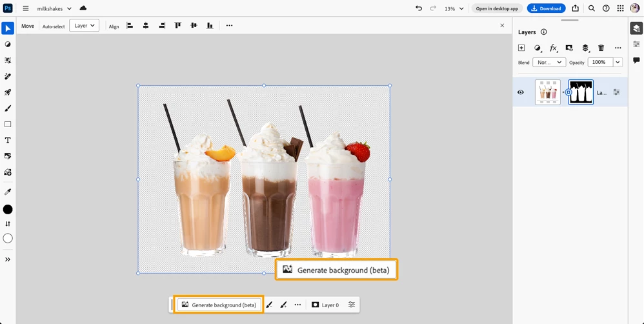Image resolution: width=644 pixels, height=324 pixels.
Task: Click the cloud sync status icon
Action: [83, 8]
